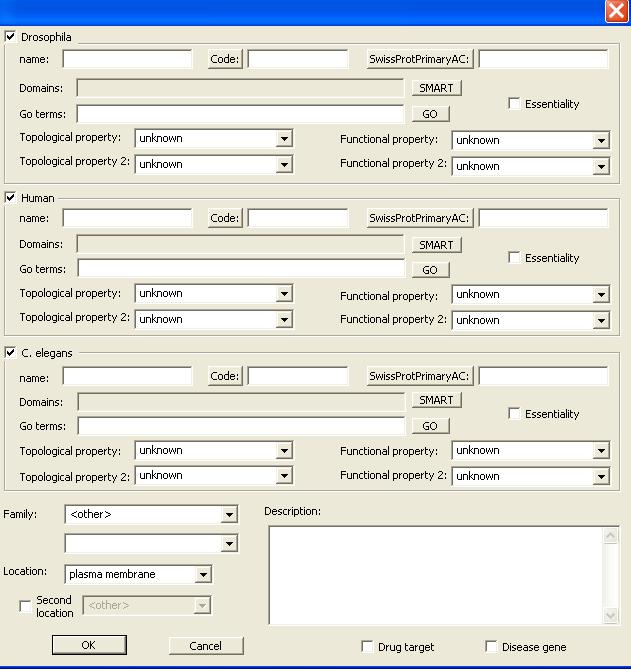Image resolution: width=631 pixels, height=670 pixels.
Task: Click the Human Code button
Action: click(225, 218)
